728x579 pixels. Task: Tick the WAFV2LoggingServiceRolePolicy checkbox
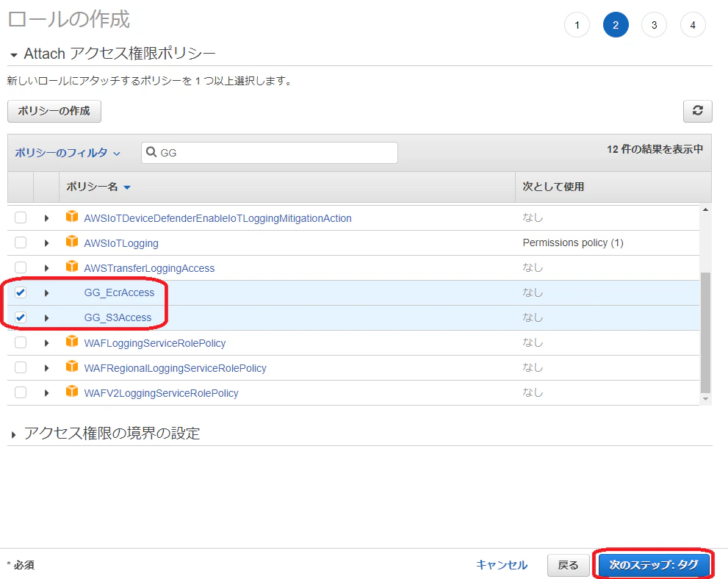coord(21,393)
